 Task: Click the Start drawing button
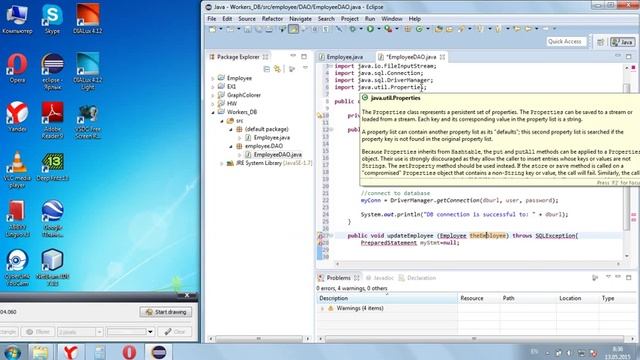[x=166, y=312]
